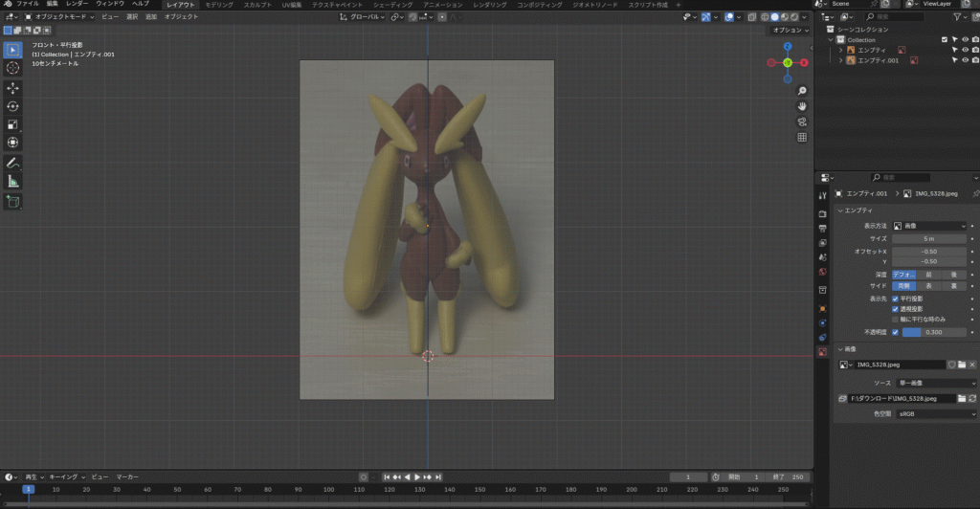Hide エンプティ.001 with its eye icon
The image size is (980, 509).
(x=965, y=60)
